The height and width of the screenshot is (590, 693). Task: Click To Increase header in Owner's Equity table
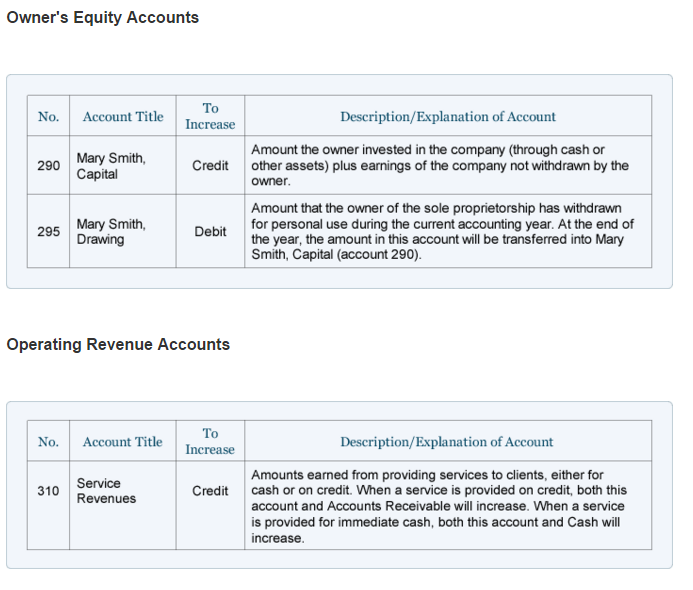click(x=210, y=116)
